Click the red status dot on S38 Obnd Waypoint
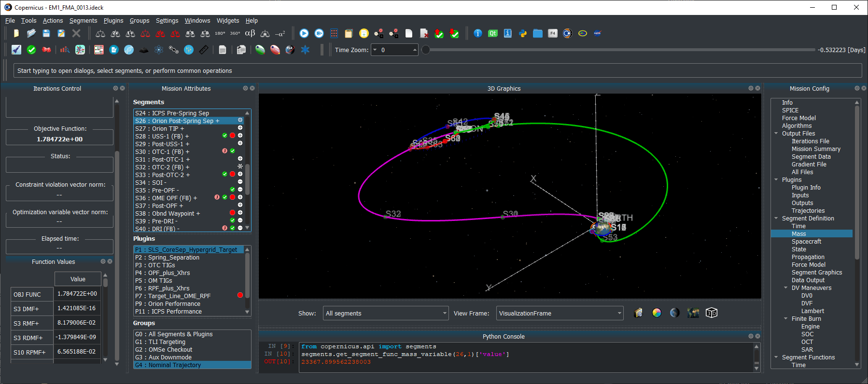The image size is (868, 384). coord(232,213)
